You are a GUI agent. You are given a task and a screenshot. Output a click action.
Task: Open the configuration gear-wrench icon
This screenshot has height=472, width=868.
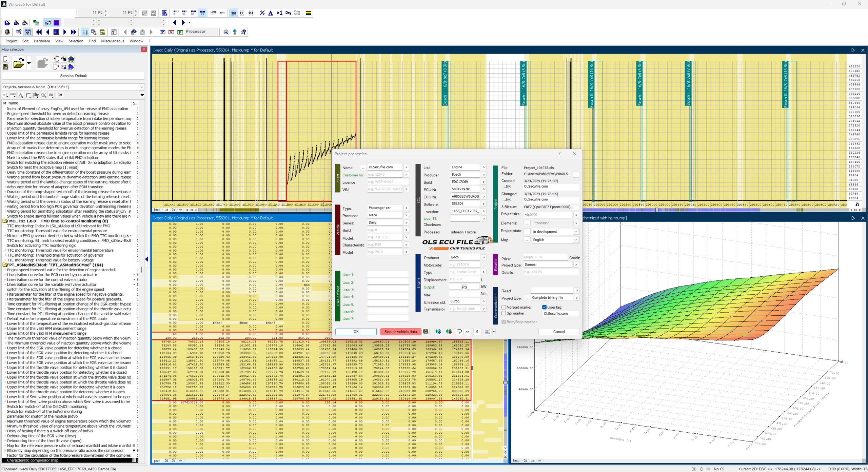(226, 32)
